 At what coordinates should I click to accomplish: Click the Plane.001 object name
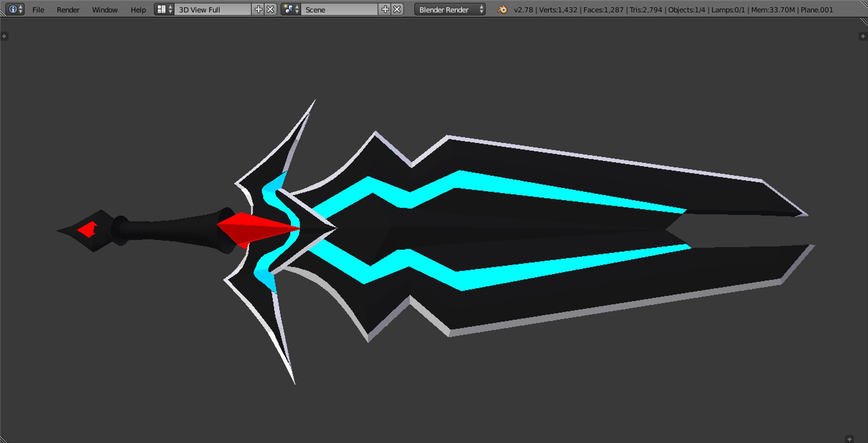click(x=816, y=9)
